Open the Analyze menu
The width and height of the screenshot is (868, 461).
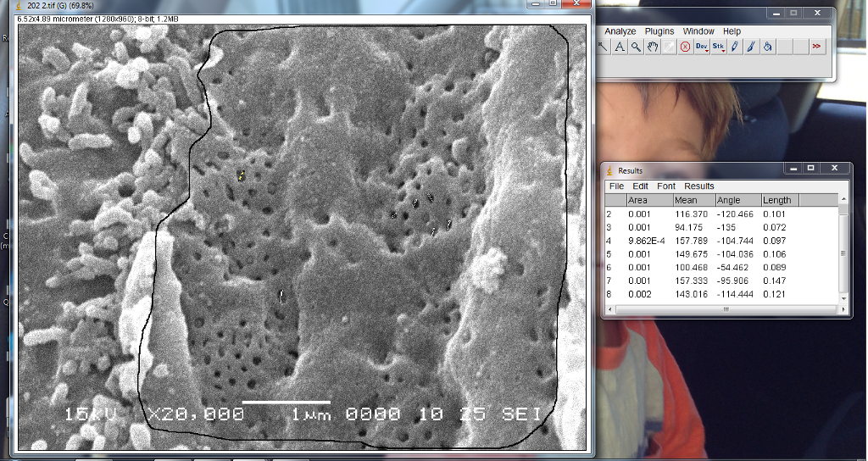pos(620,31)
